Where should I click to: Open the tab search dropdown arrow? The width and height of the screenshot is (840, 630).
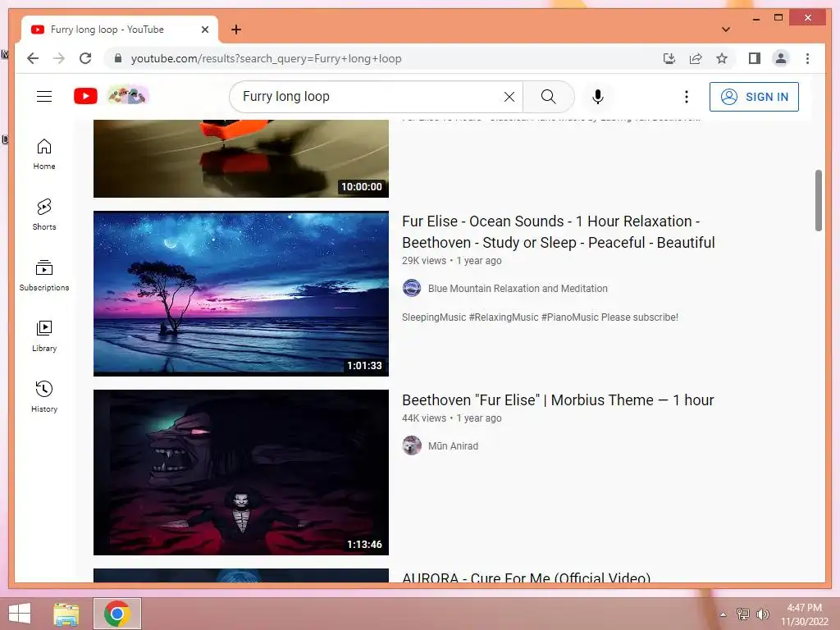[726, 30]
